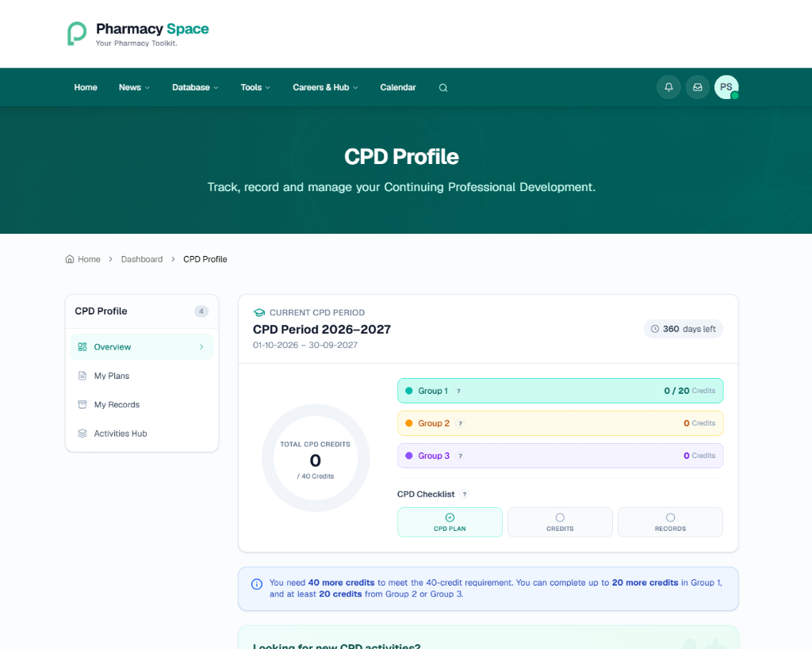
Task: Expand the Tools dropdown menu
Action: tap(255, 87)
